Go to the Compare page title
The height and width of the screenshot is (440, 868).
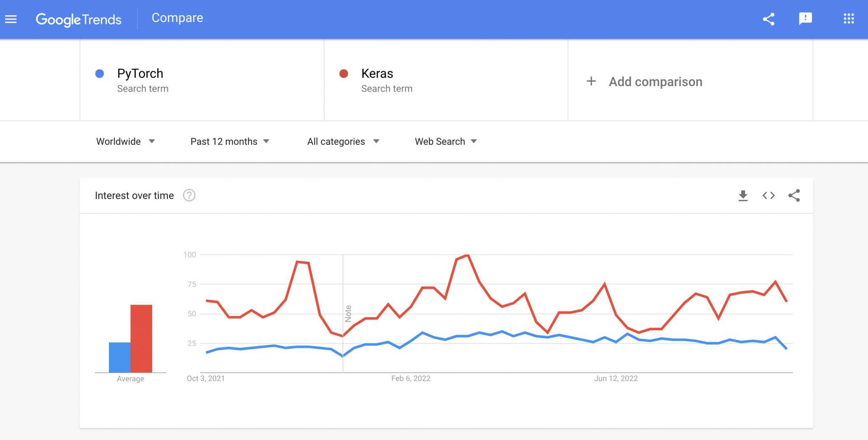(177, 18)
